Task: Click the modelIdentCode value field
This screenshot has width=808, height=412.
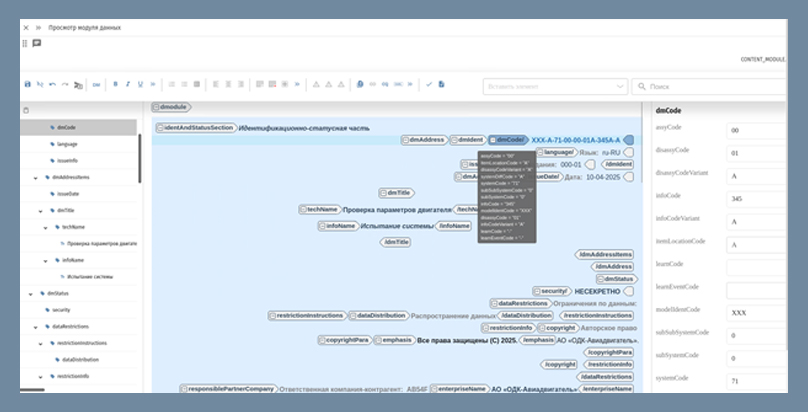Action: pos(756,313)
